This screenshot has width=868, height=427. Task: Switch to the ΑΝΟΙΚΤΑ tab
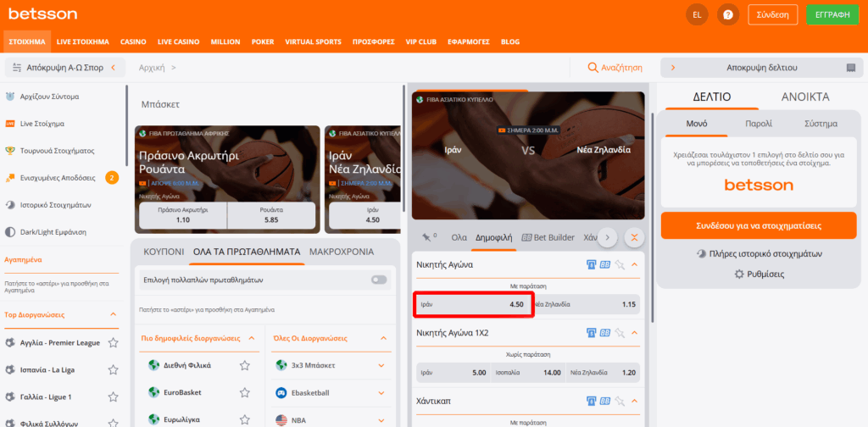805,97
